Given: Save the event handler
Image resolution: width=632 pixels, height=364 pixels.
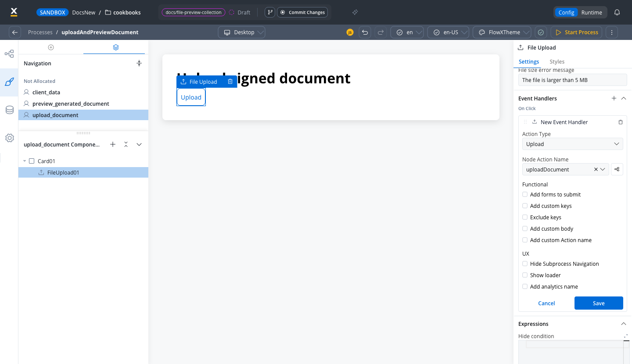Looking at the screenshot, I should 599,303.
